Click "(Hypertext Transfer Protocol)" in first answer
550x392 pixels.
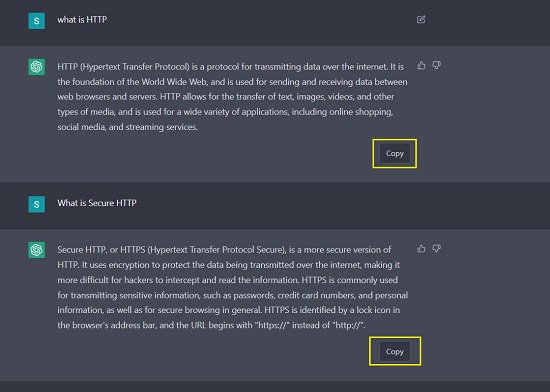click(135, 67)
